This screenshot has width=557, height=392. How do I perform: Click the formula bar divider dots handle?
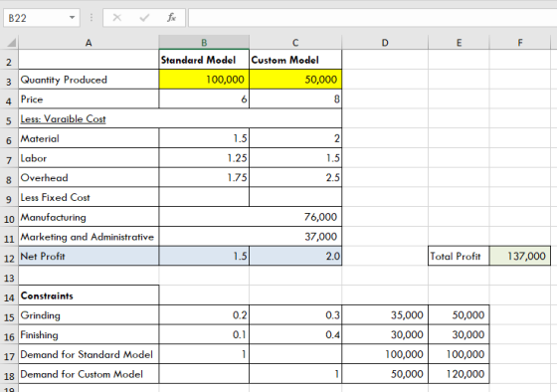[92, 18]
